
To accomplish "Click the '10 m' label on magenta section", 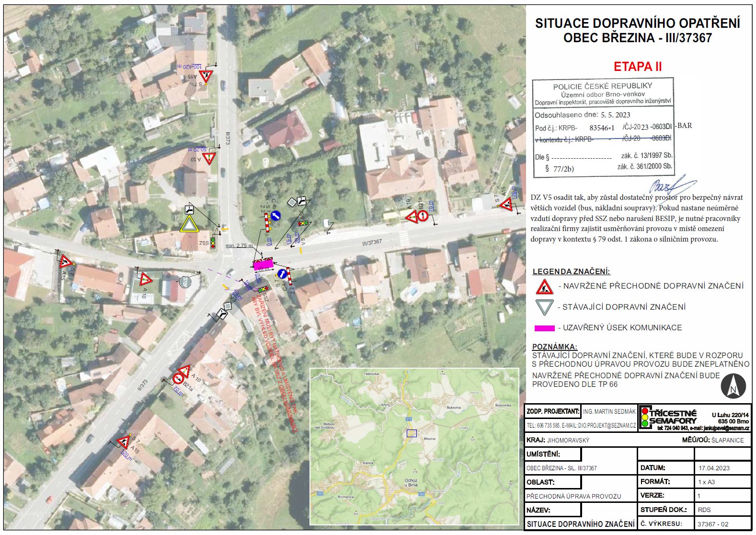I will pyautogui.click(x=263, y=269).
